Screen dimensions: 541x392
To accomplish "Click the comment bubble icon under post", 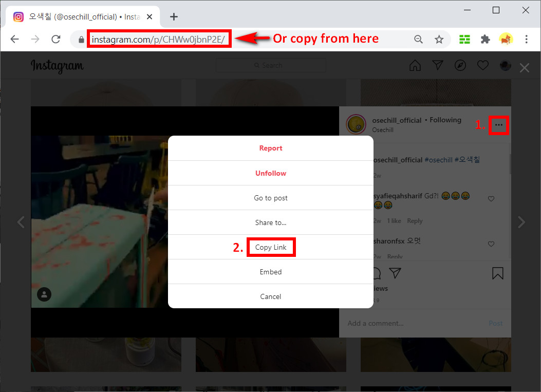I will click(x=377, y=273).
